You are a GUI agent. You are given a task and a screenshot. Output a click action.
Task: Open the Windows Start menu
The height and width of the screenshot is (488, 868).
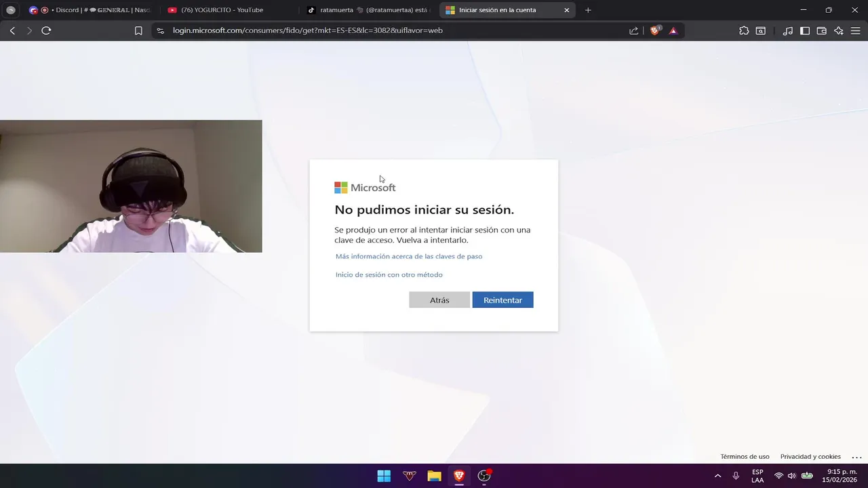[x=384, y=476]
